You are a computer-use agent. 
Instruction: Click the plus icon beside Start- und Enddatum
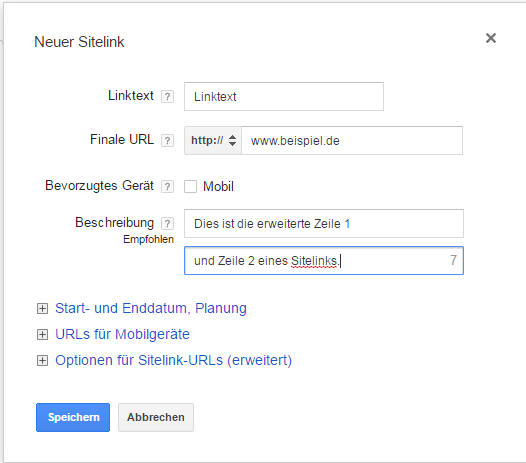pos(42,308)
